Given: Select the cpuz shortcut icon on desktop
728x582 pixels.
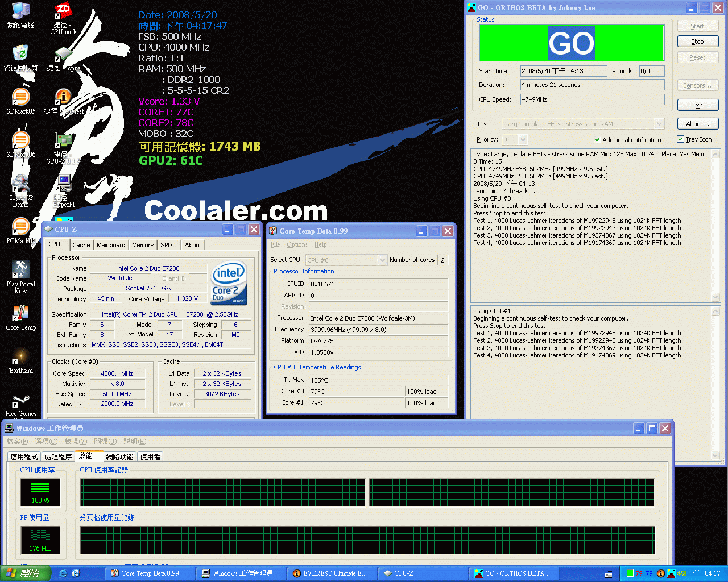Looking at the screenshot, I should coord(63,58).
